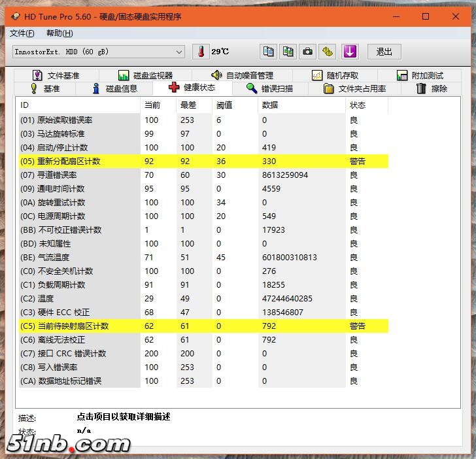Image resolution: width=476 pixels, height=459 pixels.
Task: Open the 帮助(H) menu
Action: pyautogui.click(x=59, y=33)
